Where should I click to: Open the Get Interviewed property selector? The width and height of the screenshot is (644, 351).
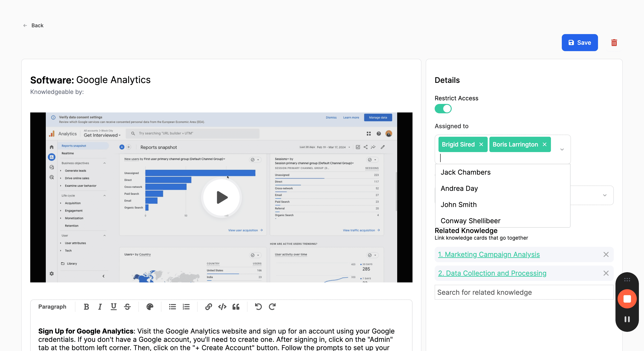102,135
